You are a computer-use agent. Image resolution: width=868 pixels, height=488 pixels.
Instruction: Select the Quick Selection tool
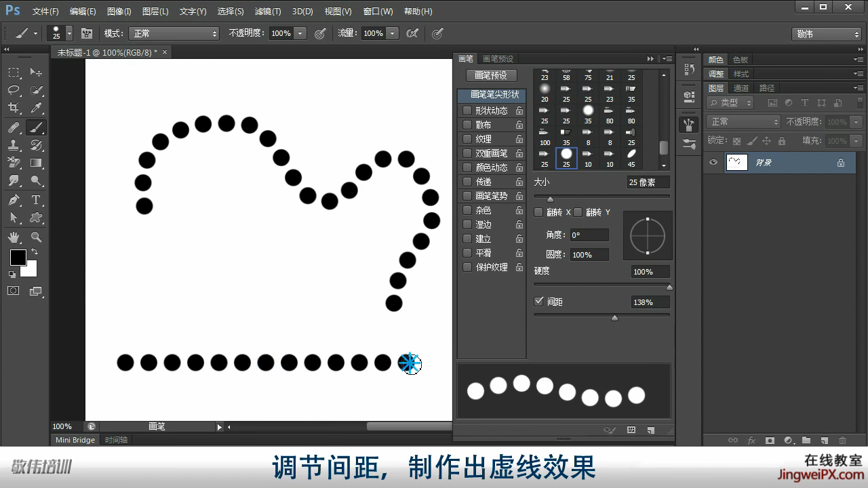pyautogui.click(x=36, y=90)
